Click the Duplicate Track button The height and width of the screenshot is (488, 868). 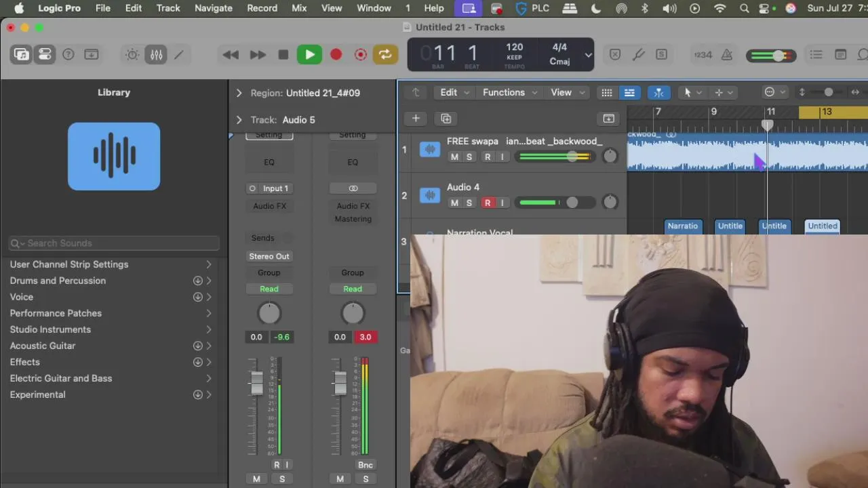[x=446, y=119]
